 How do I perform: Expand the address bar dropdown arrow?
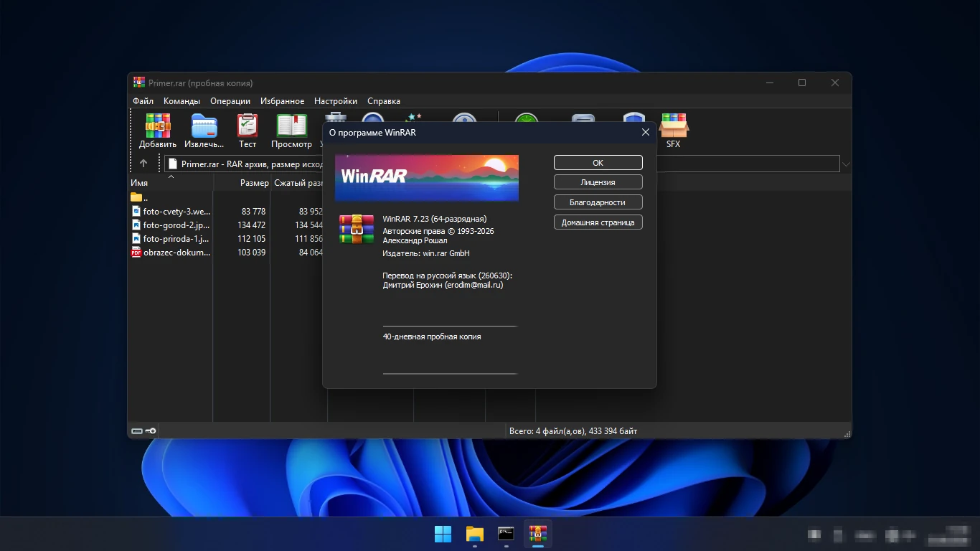pos(846,164)
